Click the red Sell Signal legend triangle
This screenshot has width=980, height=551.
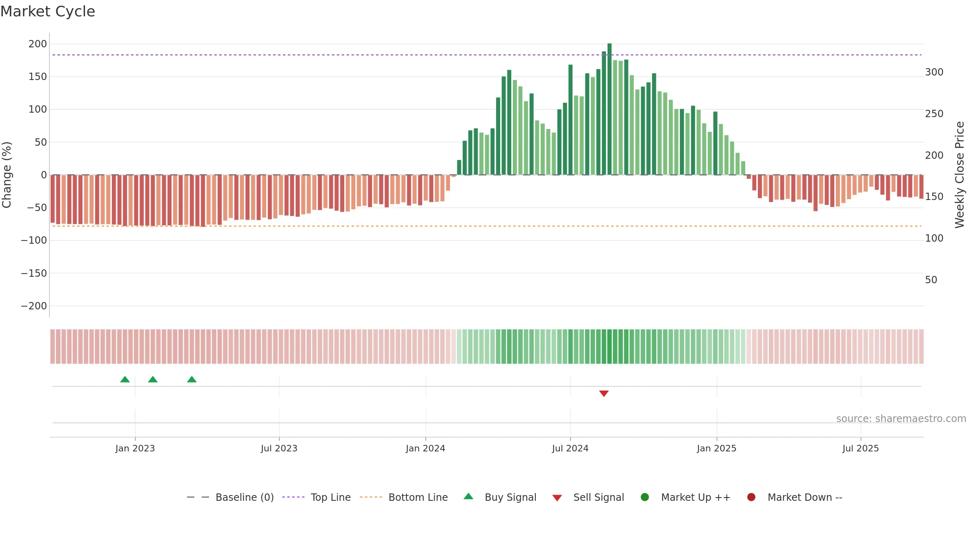(x=557, y=498)
